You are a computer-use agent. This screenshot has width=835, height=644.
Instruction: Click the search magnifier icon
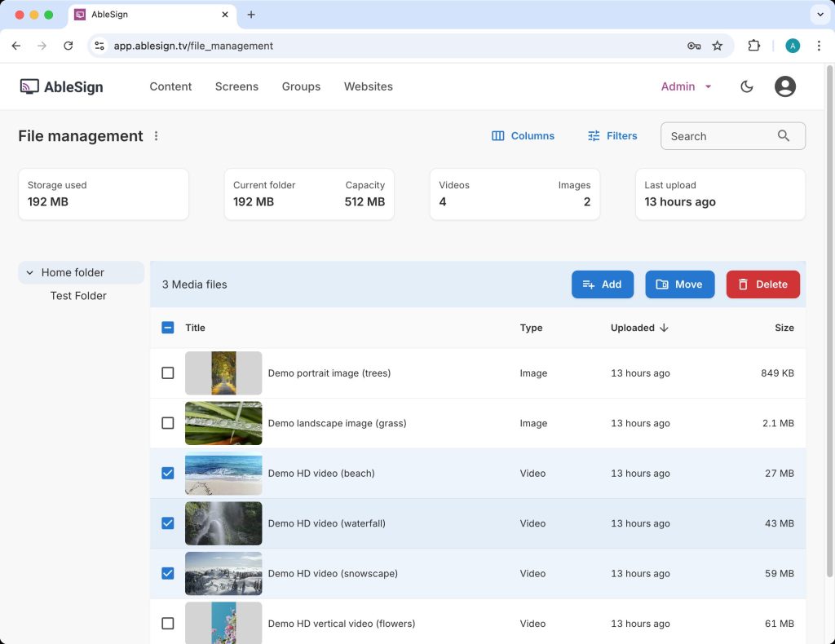click(784, 135)
